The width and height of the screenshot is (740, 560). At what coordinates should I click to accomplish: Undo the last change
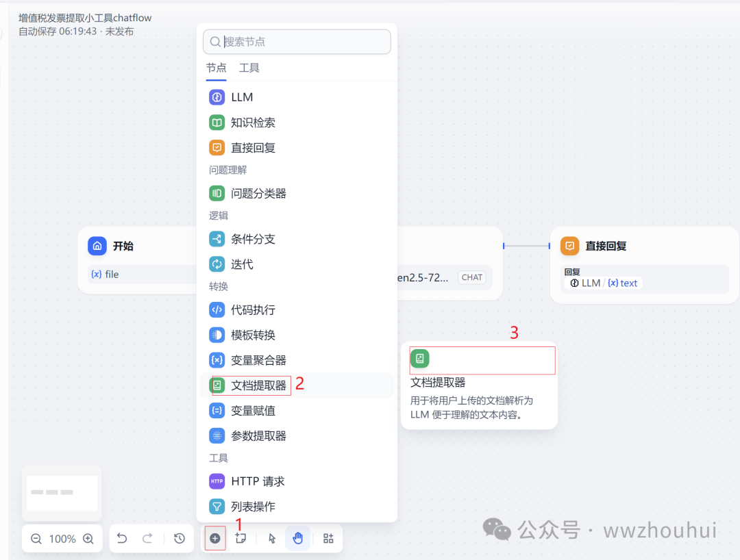click(122, 539)
